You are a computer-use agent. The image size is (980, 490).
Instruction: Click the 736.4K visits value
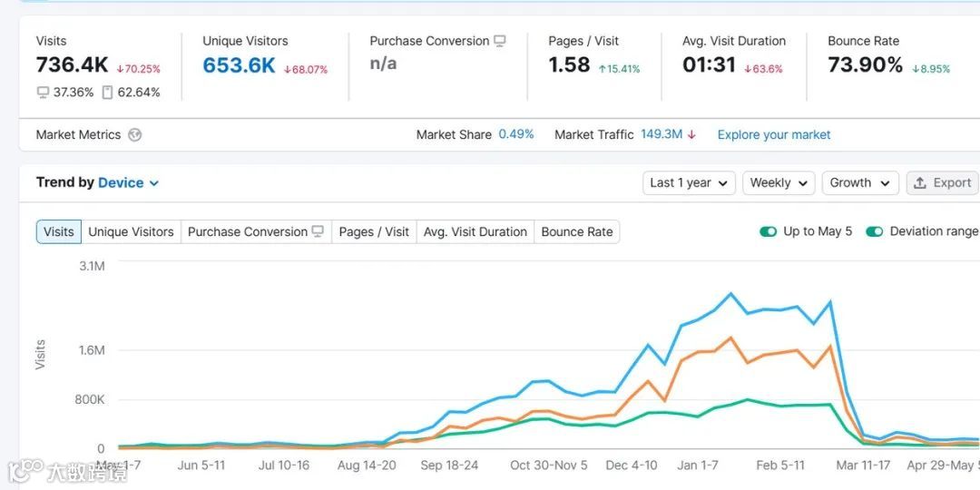(x=72, y=65)
